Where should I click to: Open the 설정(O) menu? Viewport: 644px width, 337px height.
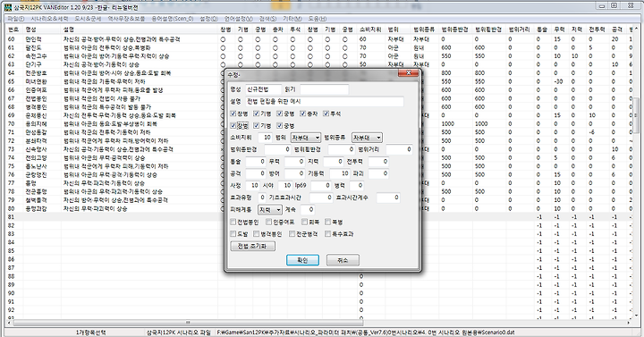point(208,19)
